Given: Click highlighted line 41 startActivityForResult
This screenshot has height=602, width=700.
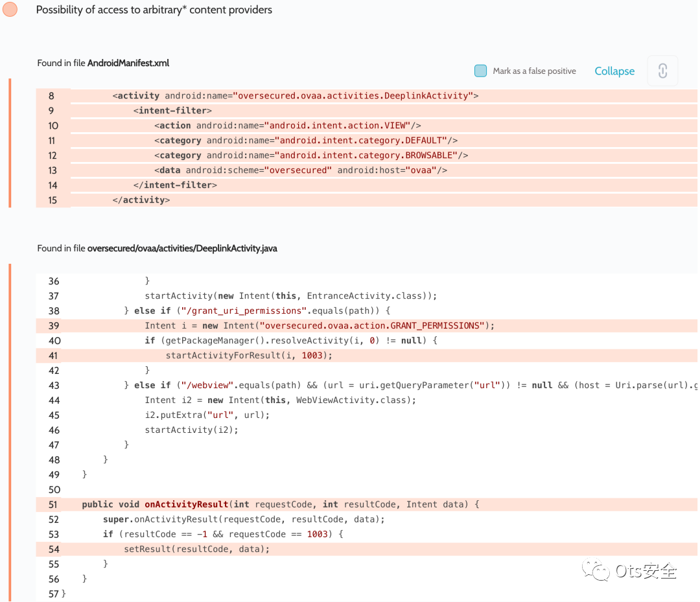Looking at the screenshot, I should (366, 356).
